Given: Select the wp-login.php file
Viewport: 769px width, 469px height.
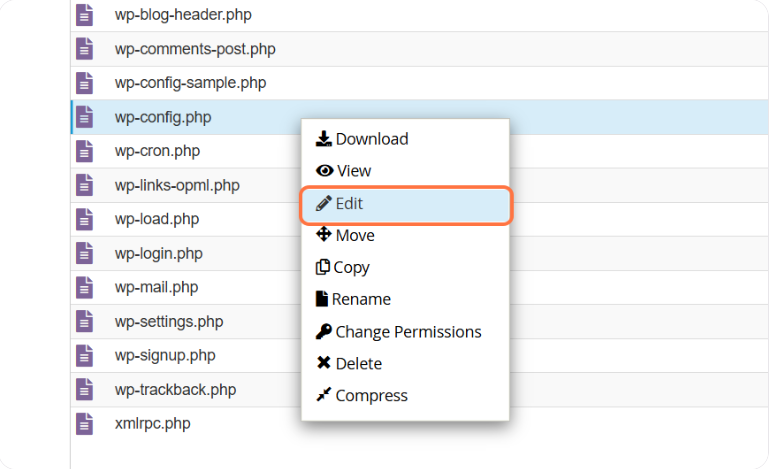Looking at the screenshot, I should pos(158,253).
